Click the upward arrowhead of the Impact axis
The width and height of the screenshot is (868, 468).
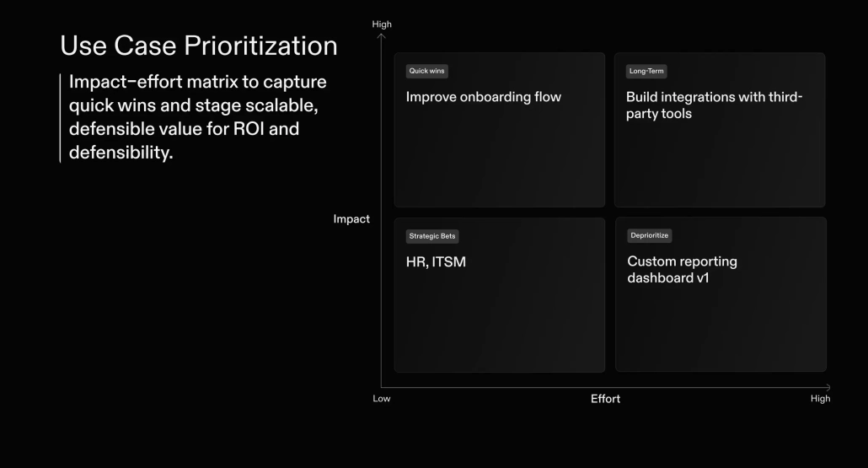pyautogui.click(x=382, y=35)
